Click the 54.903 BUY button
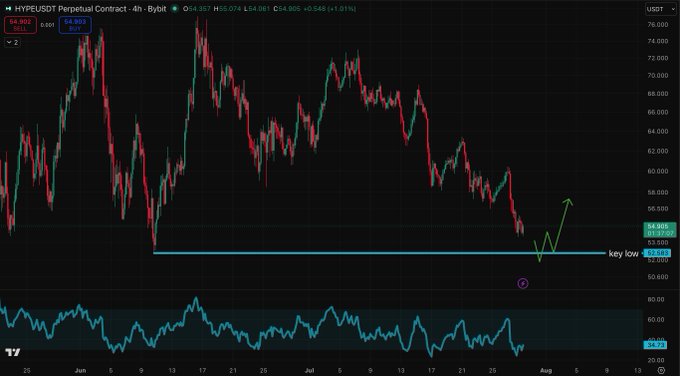The height and width of the screenshot is (376, 680). pos(75,25)
